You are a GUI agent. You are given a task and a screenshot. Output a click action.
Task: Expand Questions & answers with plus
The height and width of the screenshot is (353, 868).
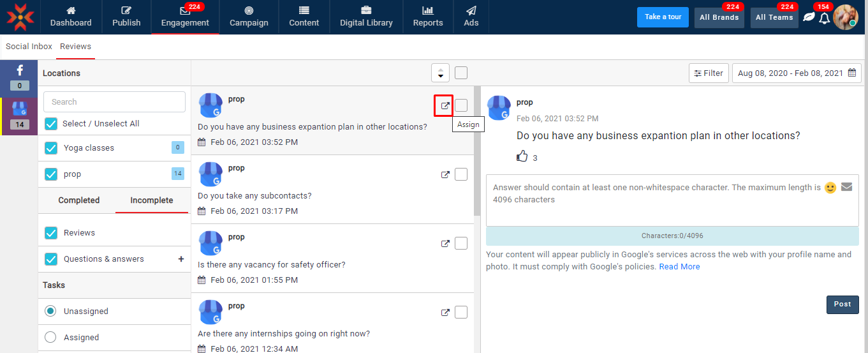click(x=181, y=259)
